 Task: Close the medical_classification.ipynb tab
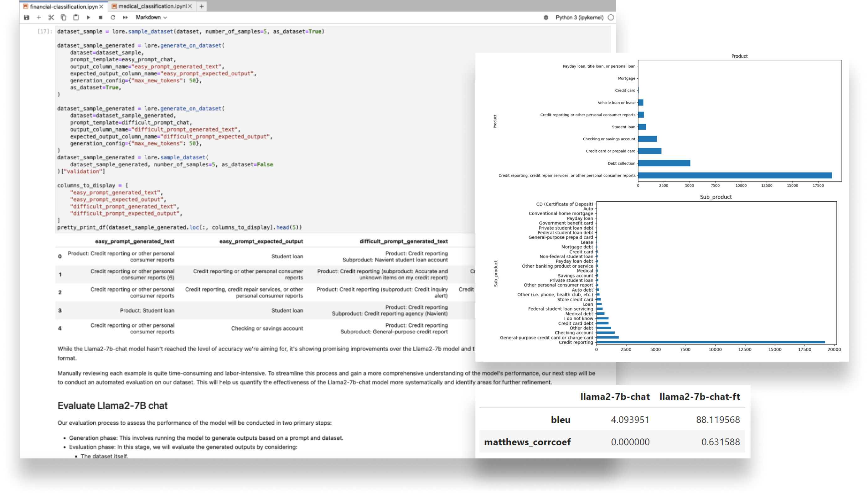point(190,6)
